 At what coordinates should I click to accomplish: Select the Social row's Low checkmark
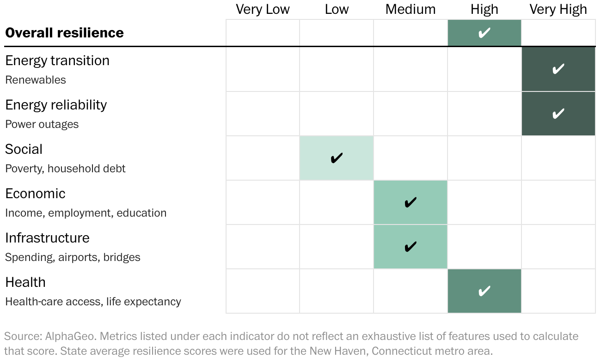coord(337,158)
